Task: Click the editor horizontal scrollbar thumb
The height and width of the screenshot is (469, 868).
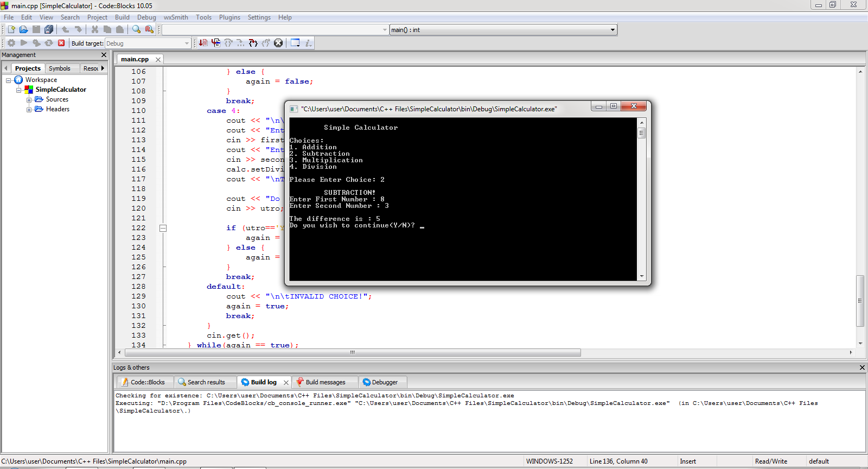Action: 353,353
